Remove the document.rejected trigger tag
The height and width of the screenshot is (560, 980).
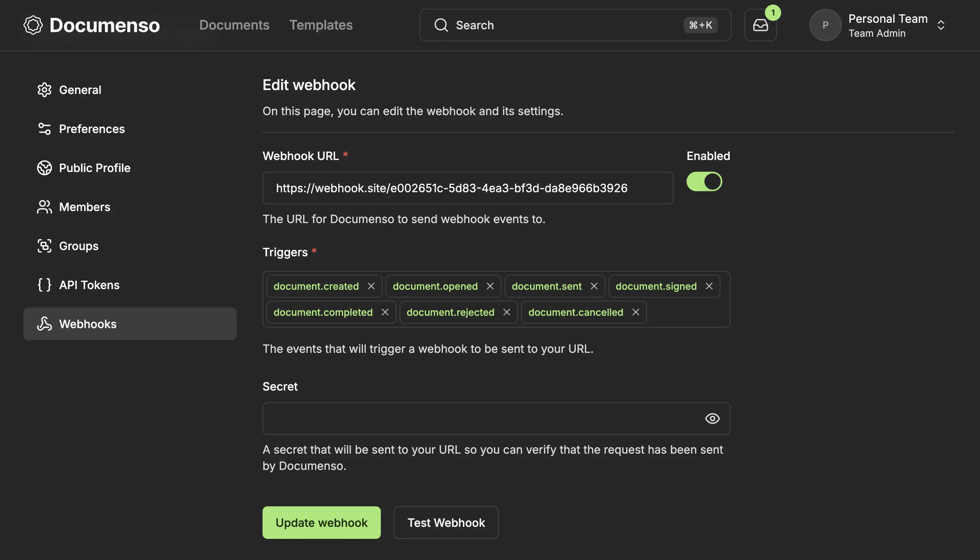pos(507,312)
